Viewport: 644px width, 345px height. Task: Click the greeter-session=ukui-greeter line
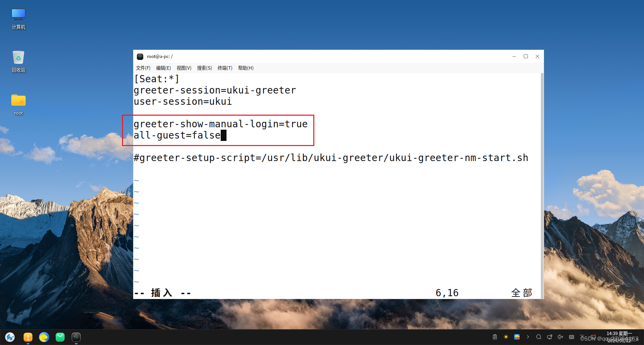(x=215, y=90)
